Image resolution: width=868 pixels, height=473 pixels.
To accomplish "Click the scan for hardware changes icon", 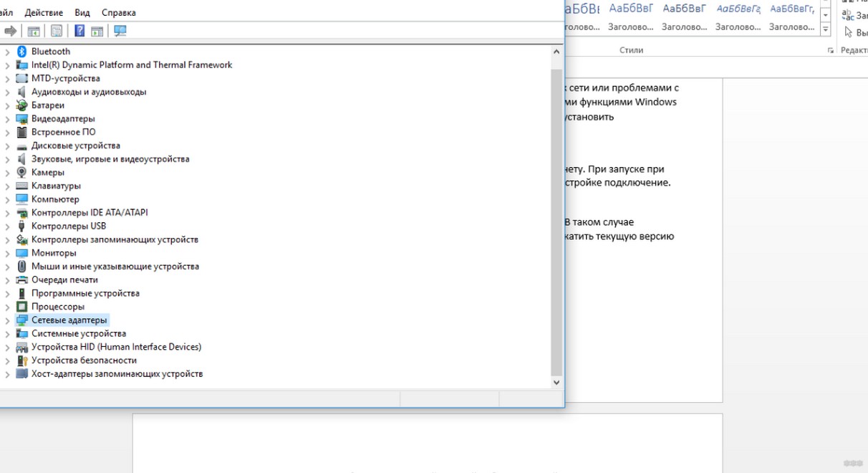I will pyautogui.click(x=120, y=31).
